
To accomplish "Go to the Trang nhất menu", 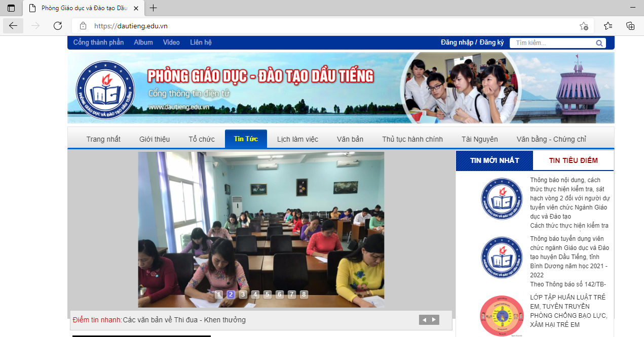I will point(103,139).
